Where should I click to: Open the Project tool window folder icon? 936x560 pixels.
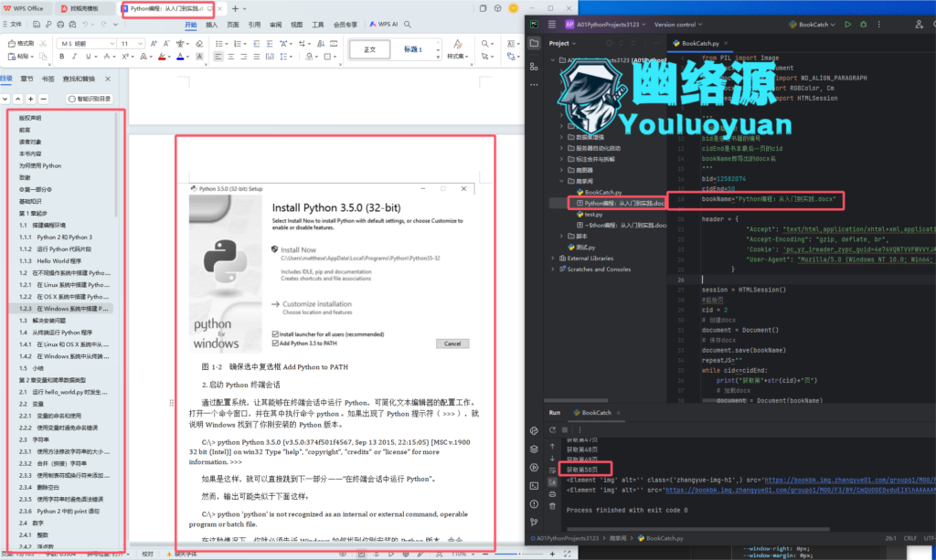pyautogui.click(x=534, y=44)
